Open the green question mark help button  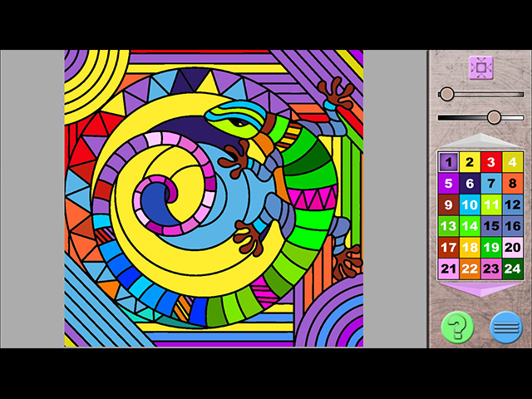[456, 327]
